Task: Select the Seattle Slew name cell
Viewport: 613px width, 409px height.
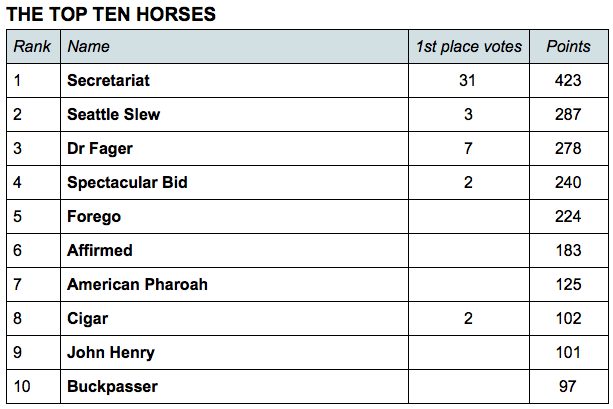Action: [x=235, y=115]
